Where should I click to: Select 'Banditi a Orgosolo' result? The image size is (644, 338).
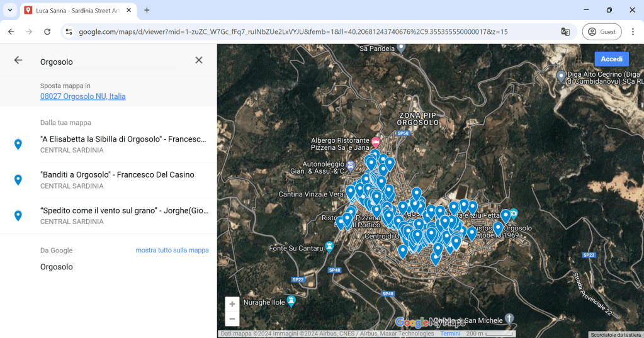coord(117,179)
